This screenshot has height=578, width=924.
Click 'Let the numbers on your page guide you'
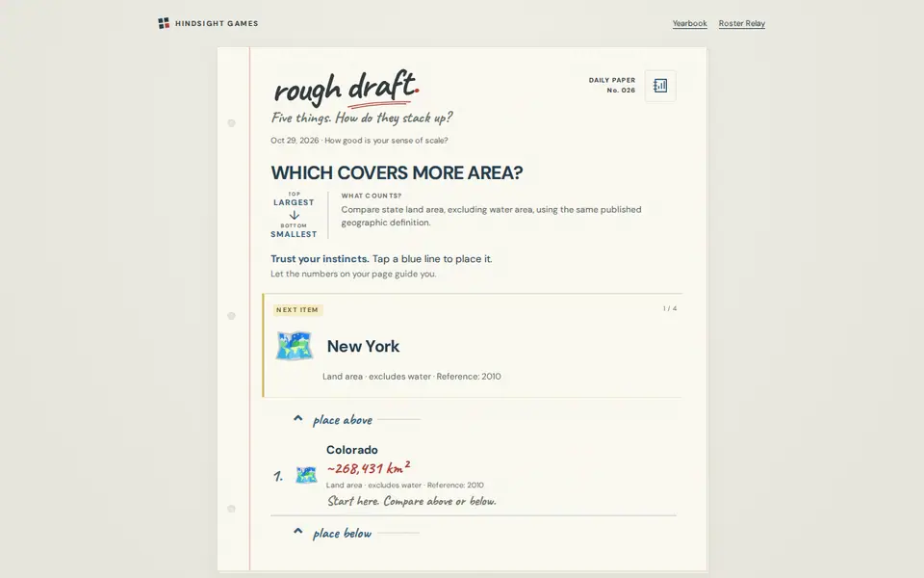[x=353, y=274]
